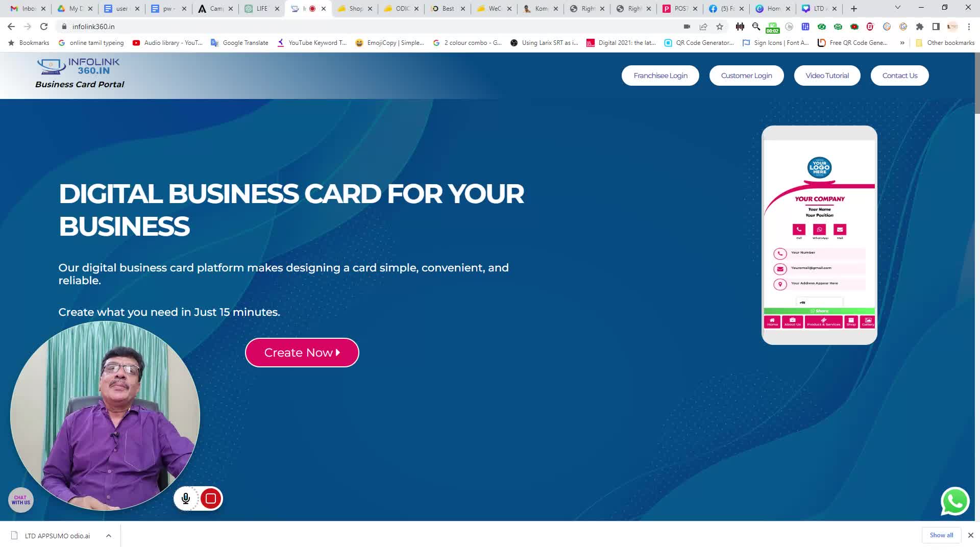The width and height of the screenshot is (980, 550).
Task: Reload the infolink360.in page
Action: click(44, 27)
